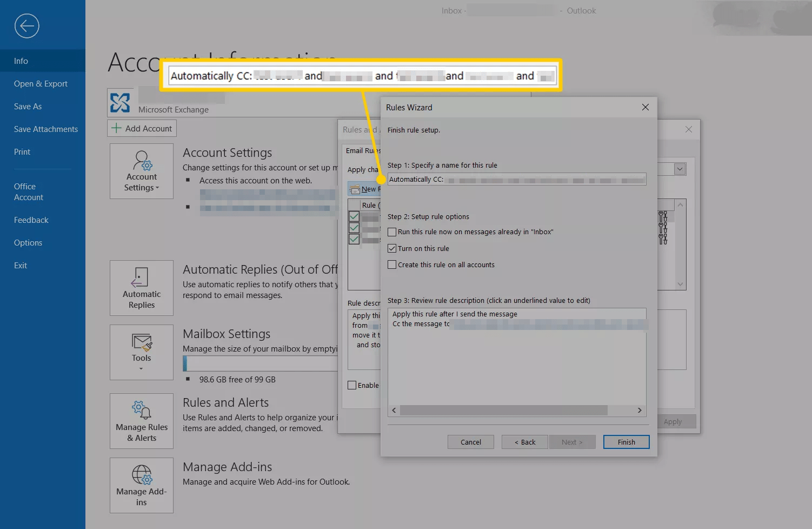This screenshot has width=812, height=529.
Task: Toggle the second rule checkbox in Rules list
Action: pyautogui.click(x=354, y=228)
